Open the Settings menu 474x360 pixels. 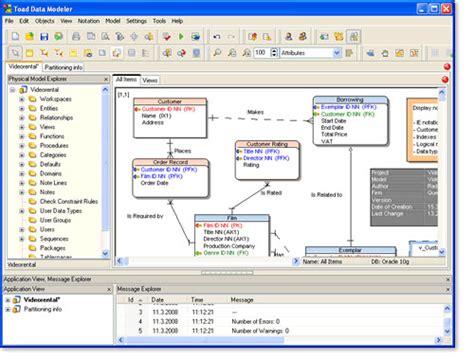[136, 21]
